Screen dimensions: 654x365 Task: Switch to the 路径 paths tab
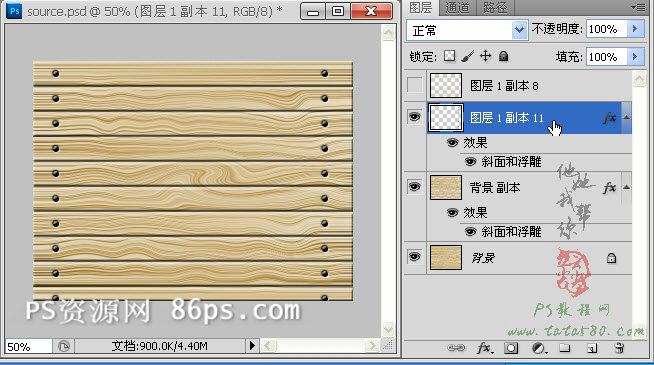[495, 8]
